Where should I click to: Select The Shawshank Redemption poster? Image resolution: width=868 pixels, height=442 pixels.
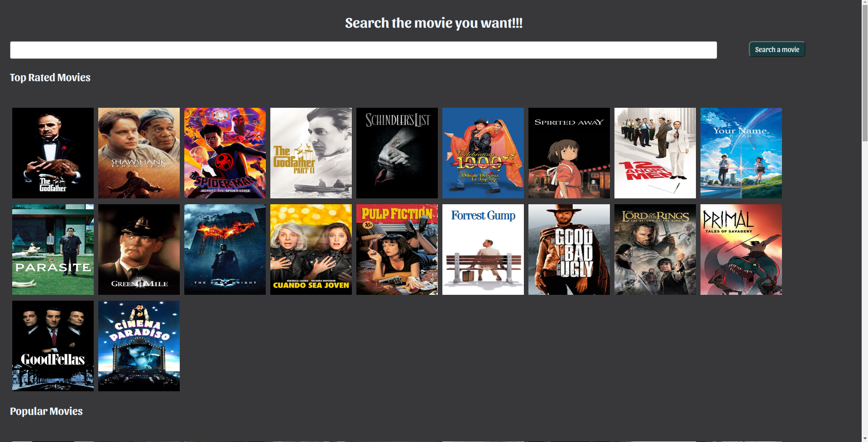pos(139,153)
